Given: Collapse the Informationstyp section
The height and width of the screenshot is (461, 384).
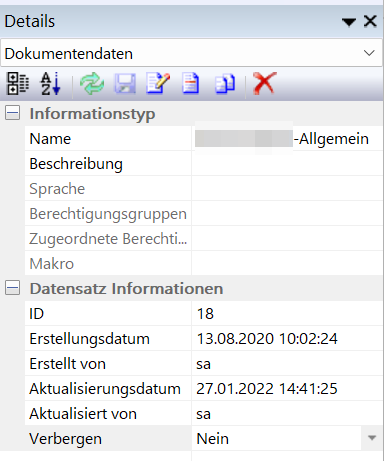Looking at the screenshot, I should (12, 113).
